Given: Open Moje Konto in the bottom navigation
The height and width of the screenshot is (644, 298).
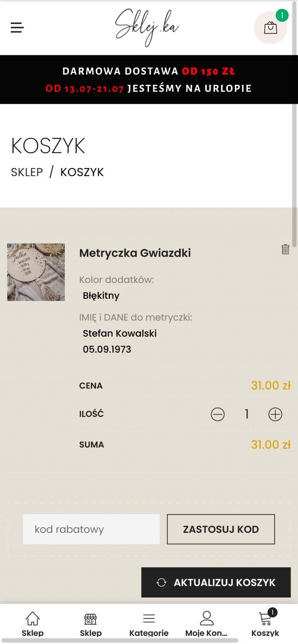Looking at the screenshot, I should [206, 623].
